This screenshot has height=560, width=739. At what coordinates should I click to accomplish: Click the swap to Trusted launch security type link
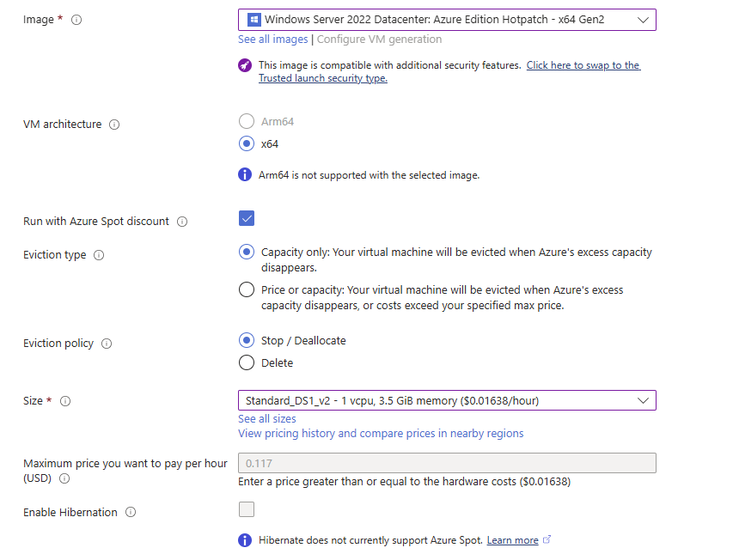[449, 71]
